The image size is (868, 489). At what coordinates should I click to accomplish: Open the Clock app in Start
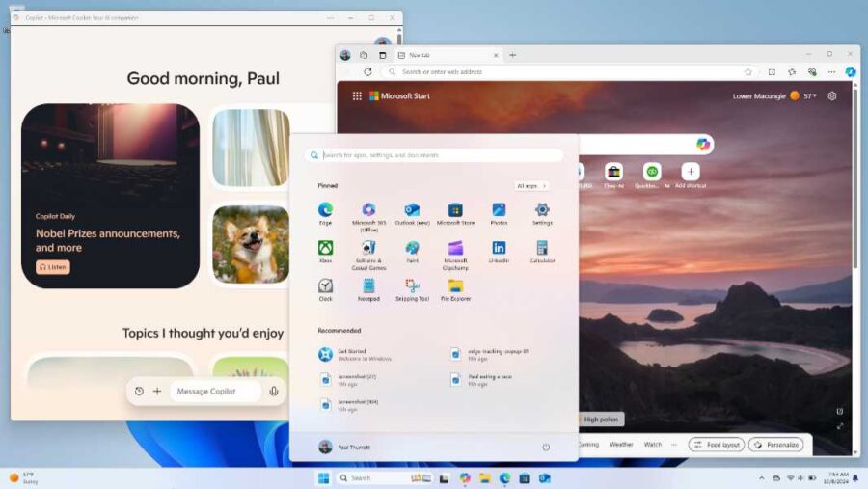[x=326, y=289]
